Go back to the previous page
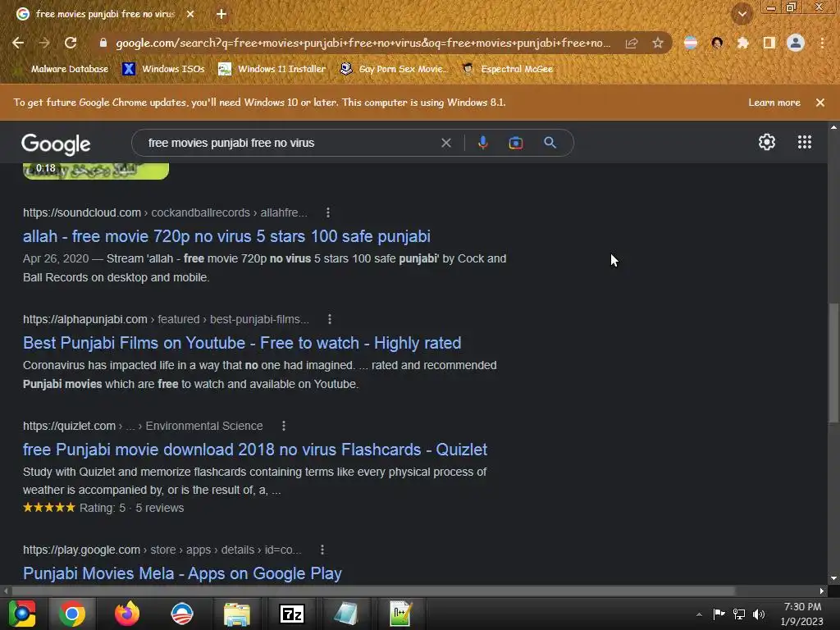 [x=18, y=43]
